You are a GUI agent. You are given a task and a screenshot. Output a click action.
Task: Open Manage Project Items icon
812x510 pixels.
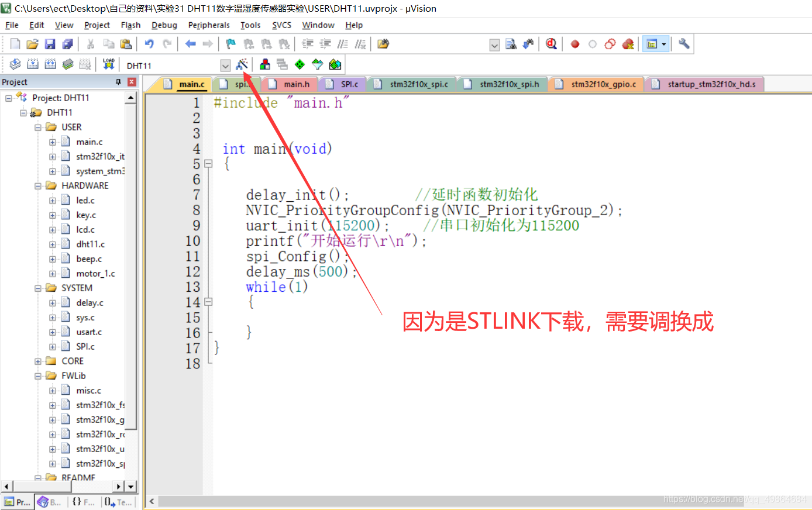(265, 64)
